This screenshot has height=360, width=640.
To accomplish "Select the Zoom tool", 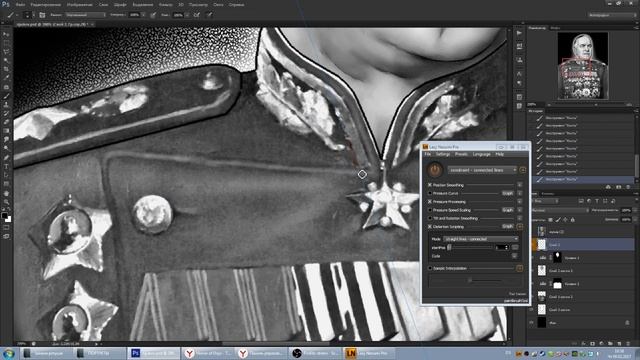I will [x=6, y=202].
